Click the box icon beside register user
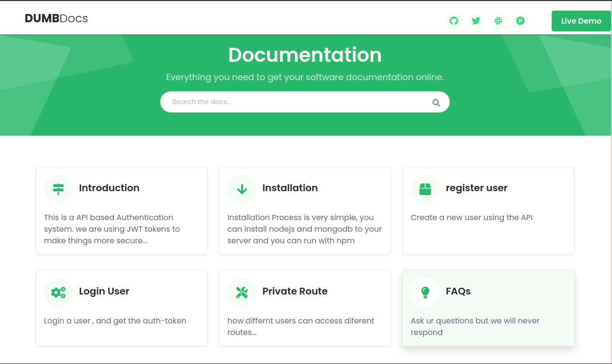This screenshot has height=364, width=612. point(425,189)
